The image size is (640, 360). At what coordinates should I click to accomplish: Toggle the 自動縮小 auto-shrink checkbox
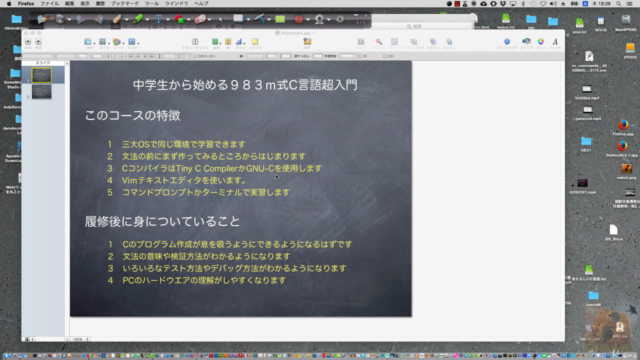pyautogui.click(x=195, y=56)
